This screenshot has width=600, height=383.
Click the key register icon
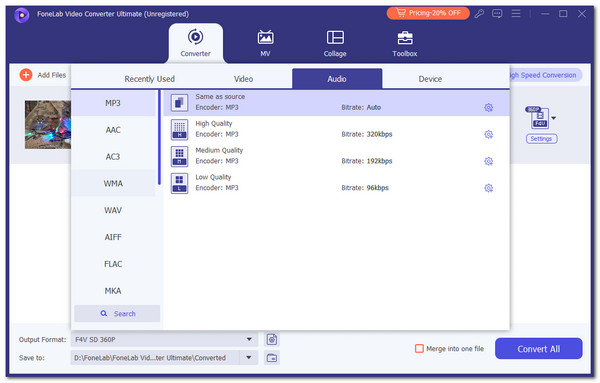coord(479,14)
